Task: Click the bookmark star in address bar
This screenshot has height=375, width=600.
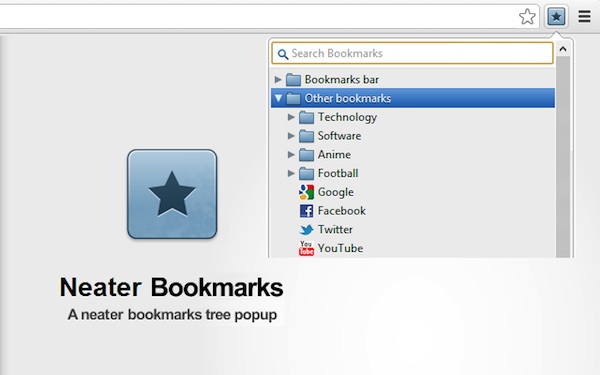Action: click(527, 16)
